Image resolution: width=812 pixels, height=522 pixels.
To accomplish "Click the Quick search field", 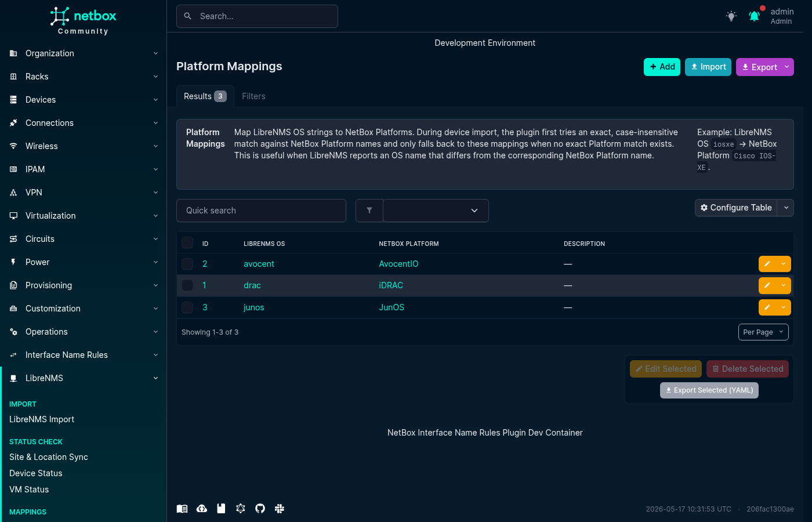I will click(261, 211).
